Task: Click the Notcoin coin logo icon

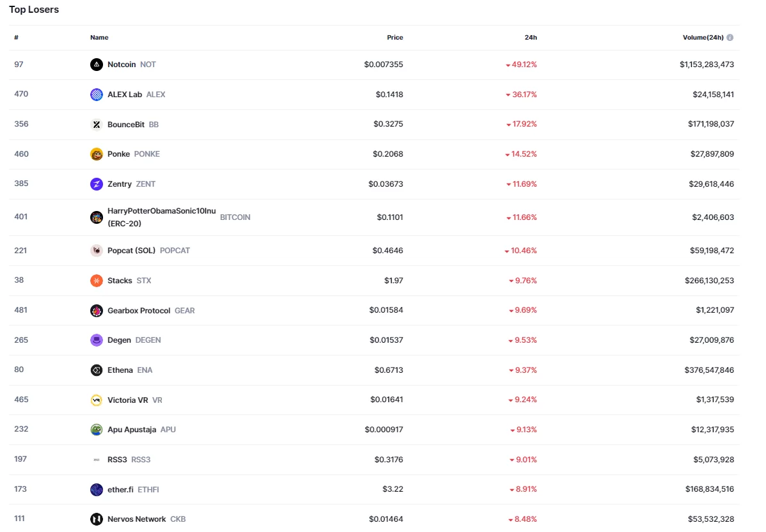Action: coord(96,65)
